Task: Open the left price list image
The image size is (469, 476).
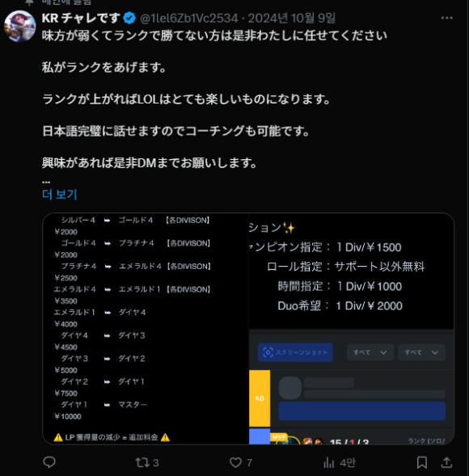Action: click(x=146, y=329)
